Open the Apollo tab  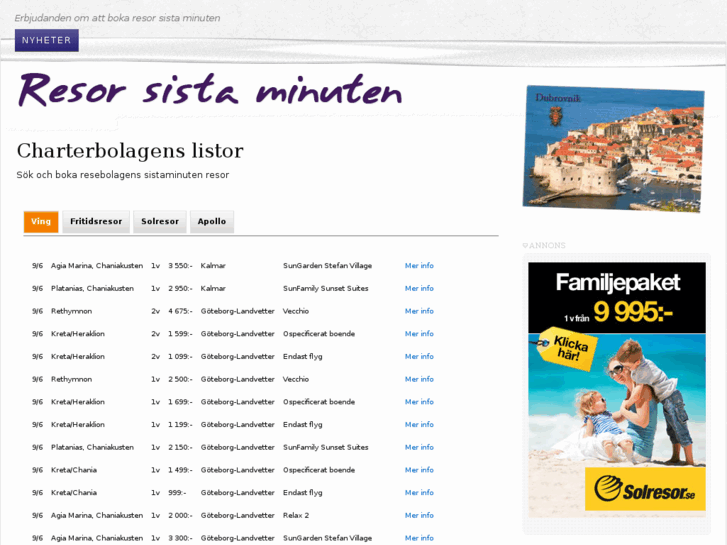point(212,222)
